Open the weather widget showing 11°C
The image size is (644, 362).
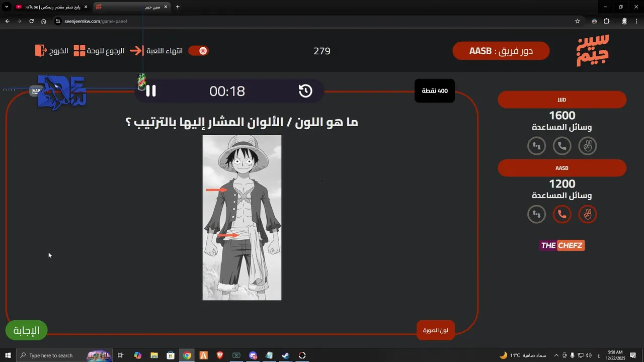(x=523, y=355)
